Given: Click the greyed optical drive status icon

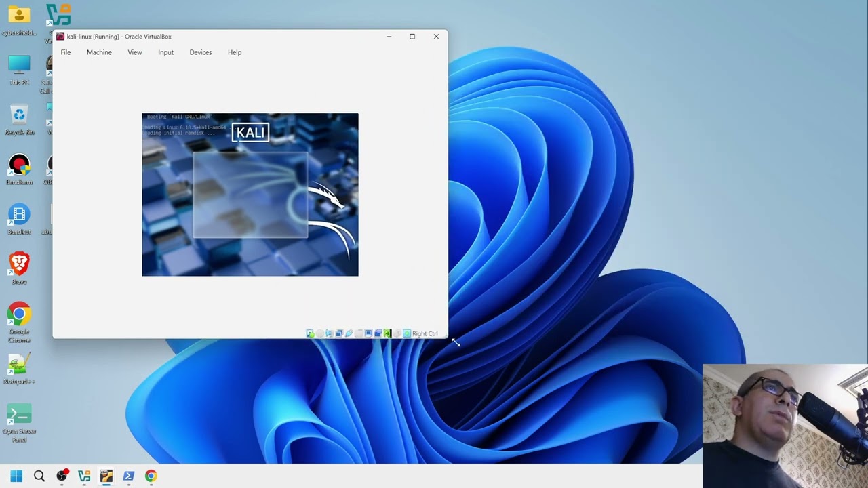Looking at the screenshot, I should point(320,333).
